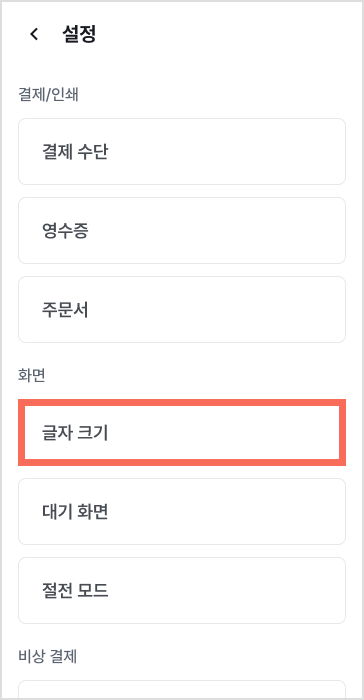Open the 영수증 settings
364x700 pixels.
pos(182,230)
